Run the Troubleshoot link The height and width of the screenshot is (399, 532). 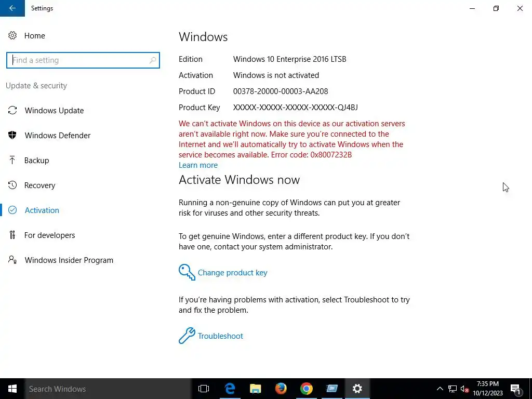(220, 336)
